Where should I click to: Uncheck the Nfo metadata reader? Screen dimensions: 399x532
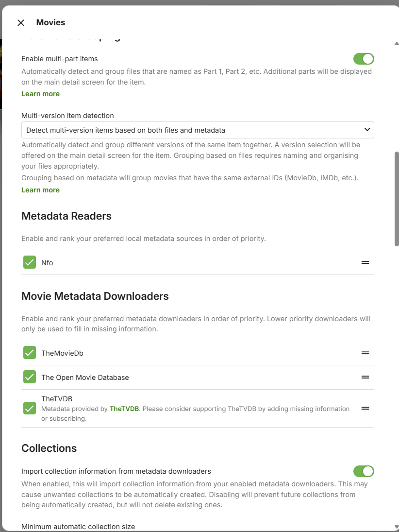tap(30, 263)
